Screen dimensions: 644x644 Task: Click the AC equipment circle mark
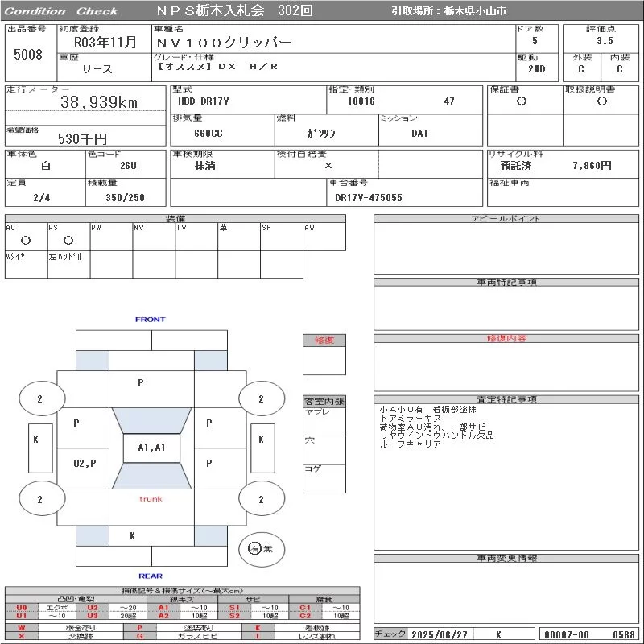click(26, 240)
